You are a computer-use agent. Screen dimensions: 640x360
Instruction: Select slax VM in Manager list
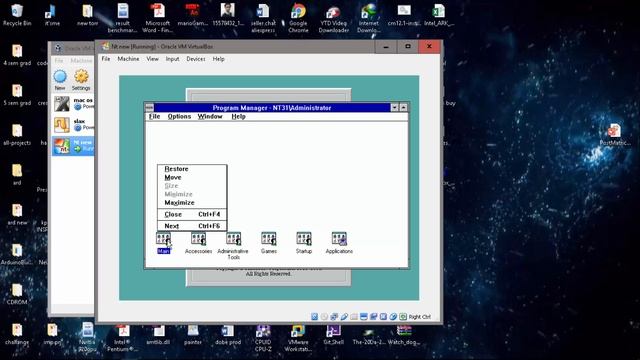tap(73, 125)
